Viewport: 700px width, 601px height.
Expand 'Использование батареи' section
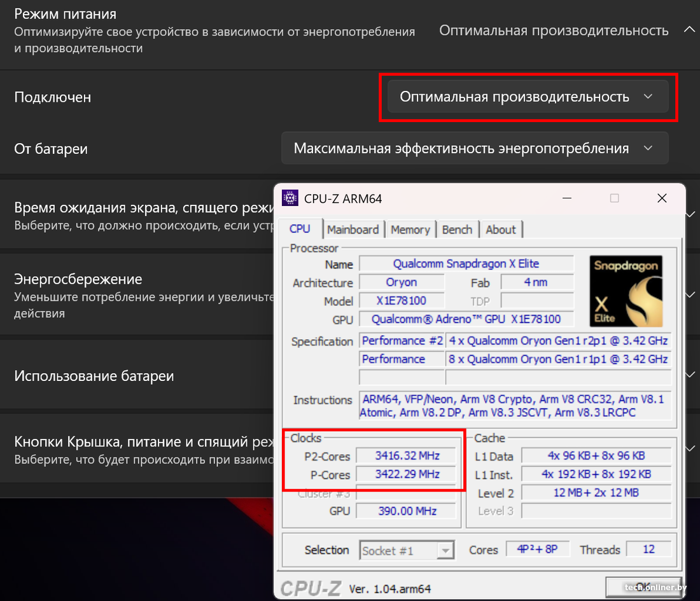pos(691,375)
